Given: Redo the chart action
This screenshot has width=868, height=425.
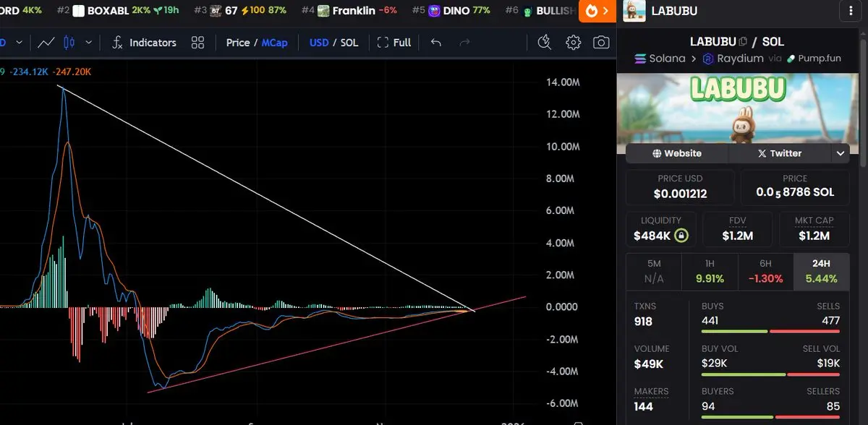Looking at the screenshot, I should pyautogui.click(x=464, y=43).
